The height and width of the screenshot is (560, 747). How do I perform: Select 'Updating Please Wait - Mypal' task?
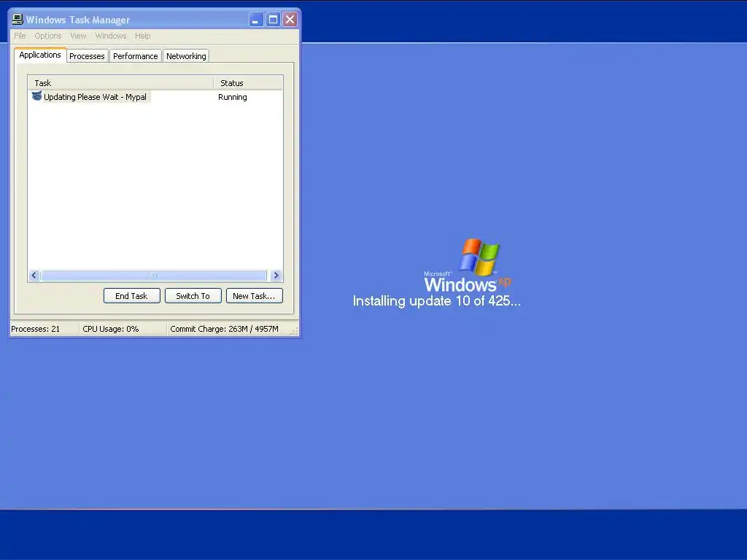coord(95,97)
